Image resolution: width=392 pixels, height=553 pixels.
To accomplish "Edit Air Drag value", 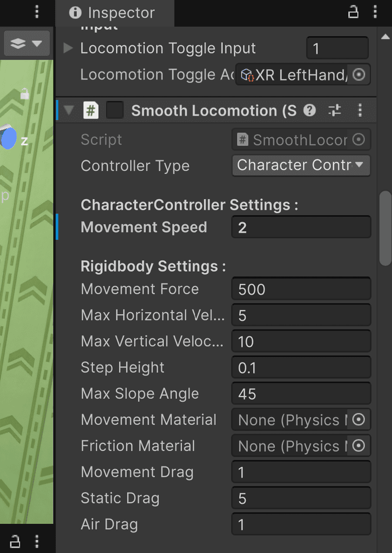I will tap(301, 524).
